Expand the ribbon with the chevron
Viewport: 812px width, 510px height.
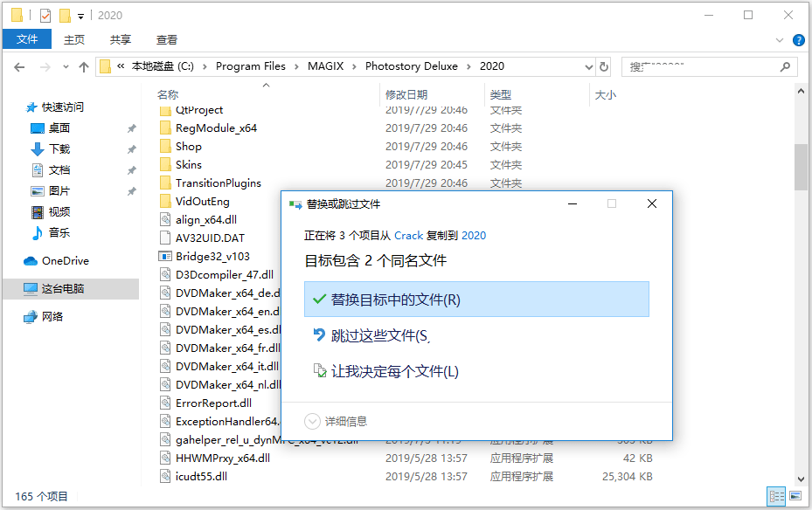[x=780, y=40]
